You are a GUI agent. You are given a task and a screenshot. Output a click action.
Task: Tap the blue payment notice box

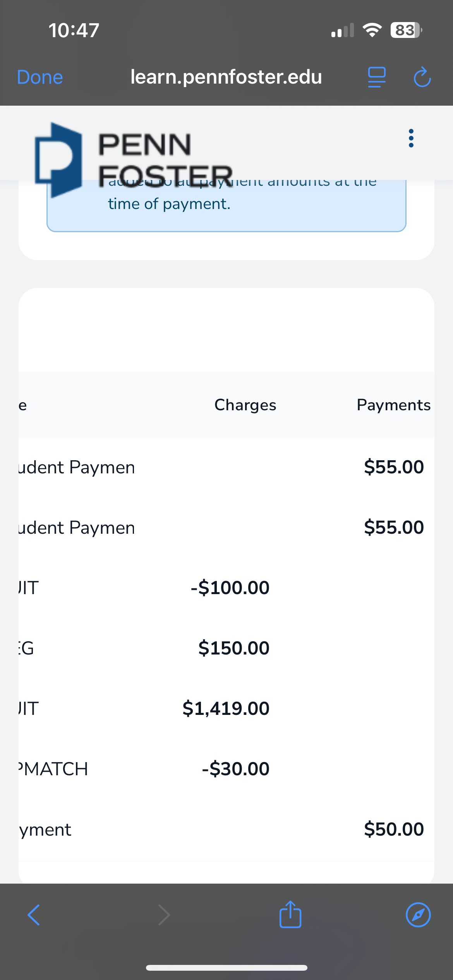pos(226,209)
